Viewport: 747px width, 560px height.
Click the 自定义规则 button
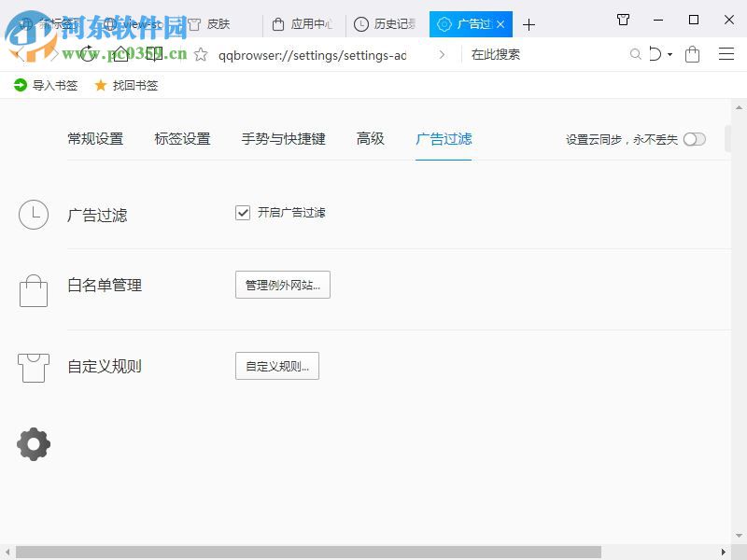tap(277, 366)
